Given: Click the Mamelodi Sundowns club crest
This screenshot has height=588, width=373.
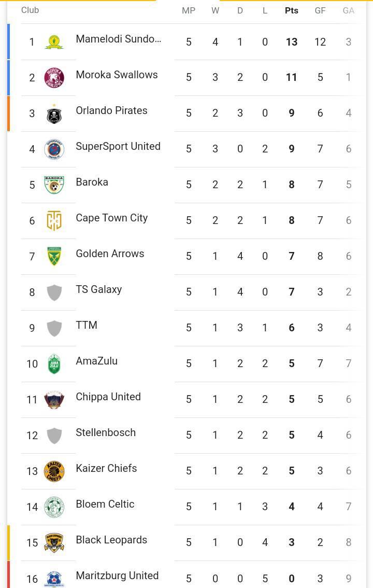Looking at the screenshot, I should 54,42.
